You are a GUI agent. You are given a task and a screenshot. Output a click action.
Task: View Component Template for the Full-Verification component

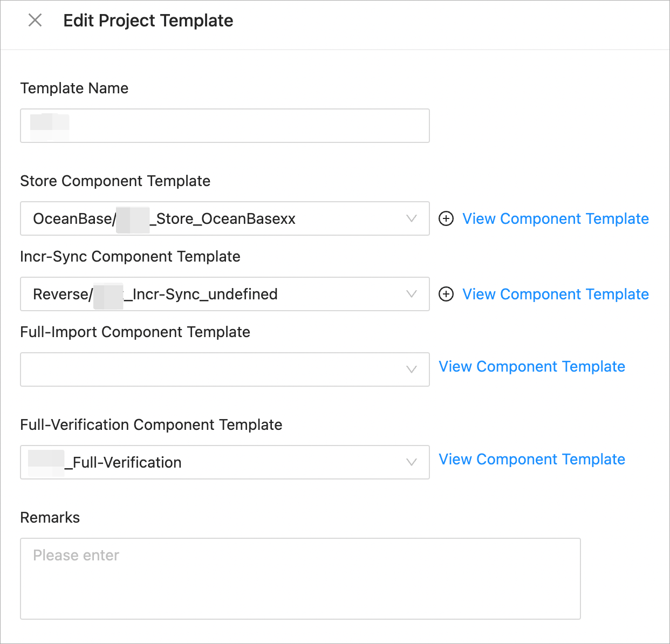[531, 460]
